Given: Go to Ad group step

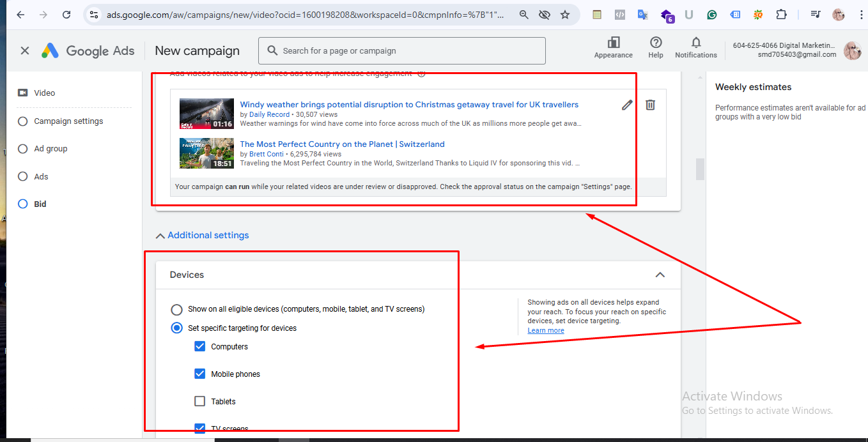Looking at the screenshot, I should pos(50,149).
